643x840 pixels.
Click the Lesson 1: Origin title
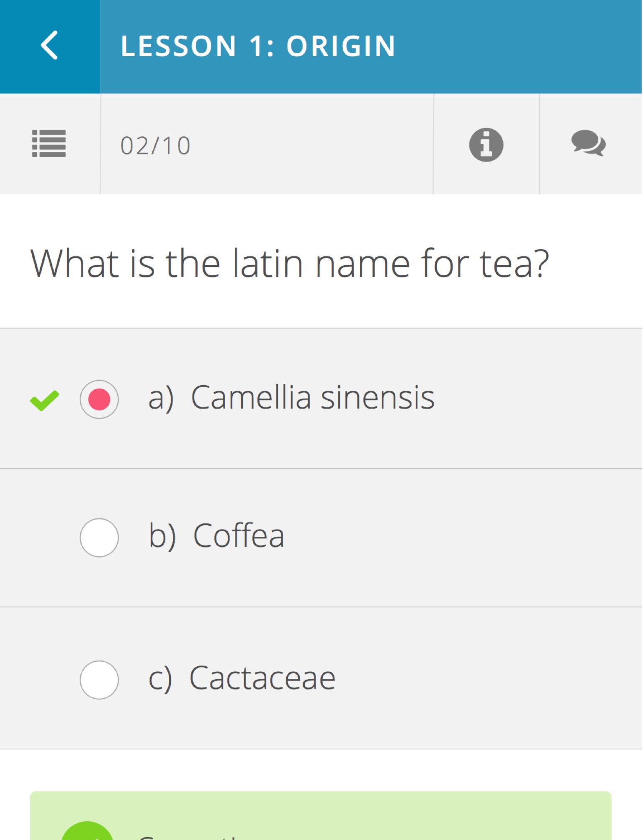pyautogui.click(x=258, y=46)
